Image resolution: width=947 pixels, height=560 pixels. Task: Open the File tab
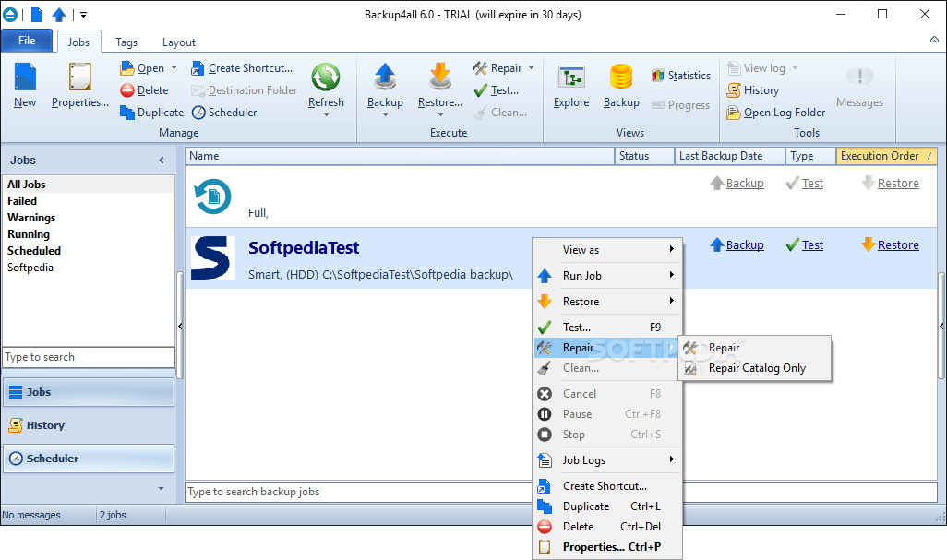point(27,41)
